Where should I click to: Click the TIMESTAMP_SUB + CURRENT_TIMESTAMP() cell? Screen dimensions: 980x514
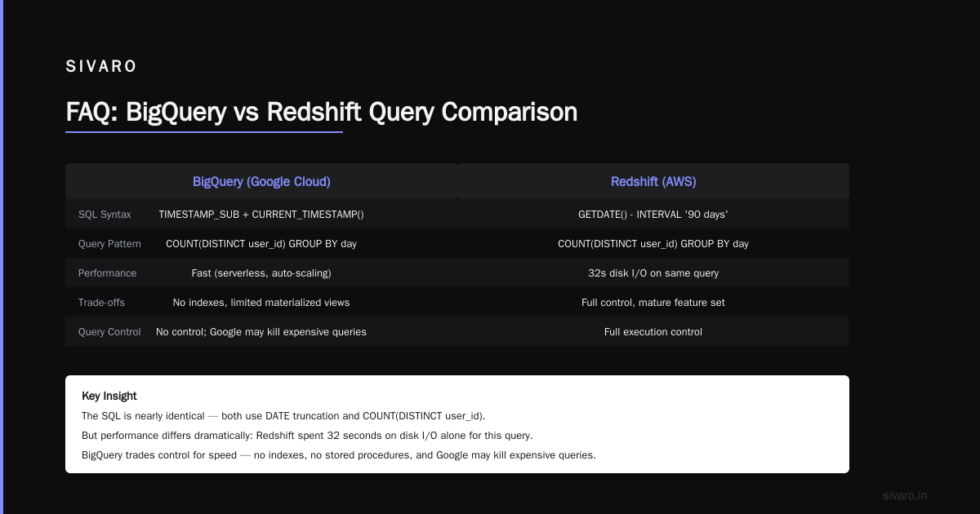pyautogui.click(x=261, y=214)
